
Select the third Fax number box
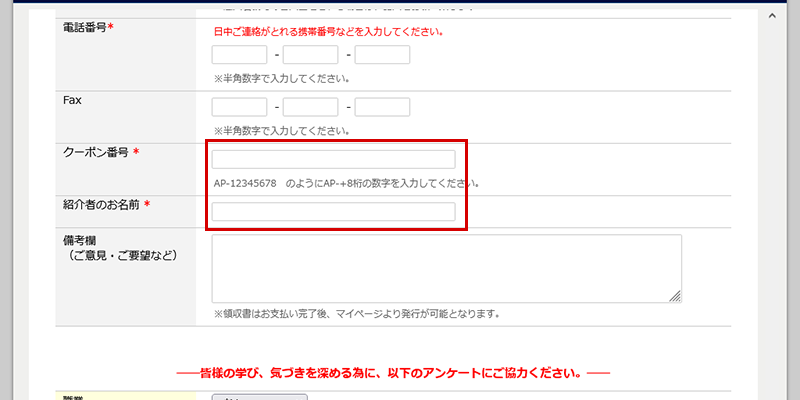(382, 107)
